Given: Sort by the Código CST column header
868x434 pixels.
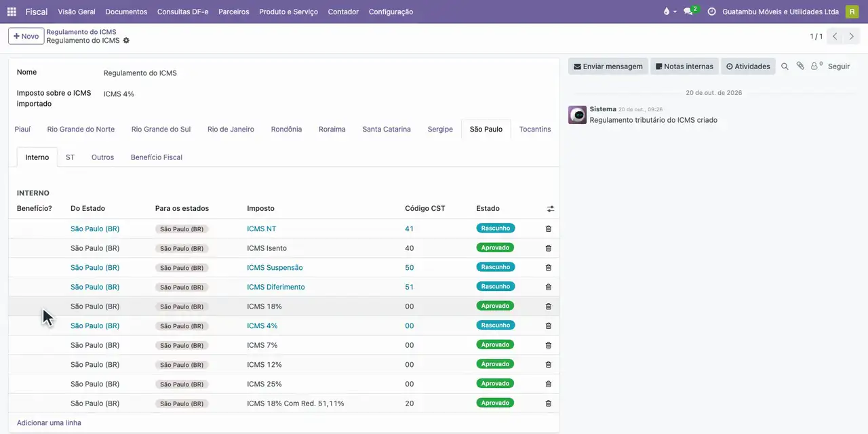Looking at the screenshot, I should point(425,208).
